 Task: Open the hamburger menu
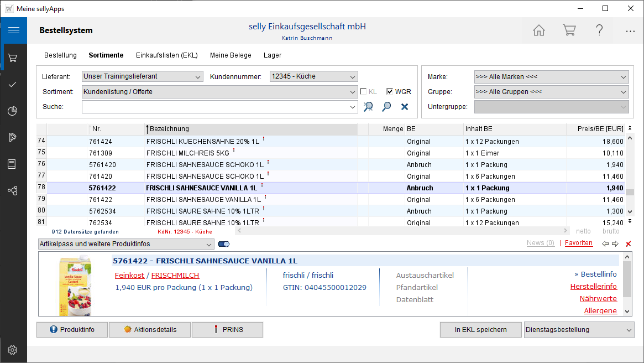pyautogui.click(x=14, y=30)
